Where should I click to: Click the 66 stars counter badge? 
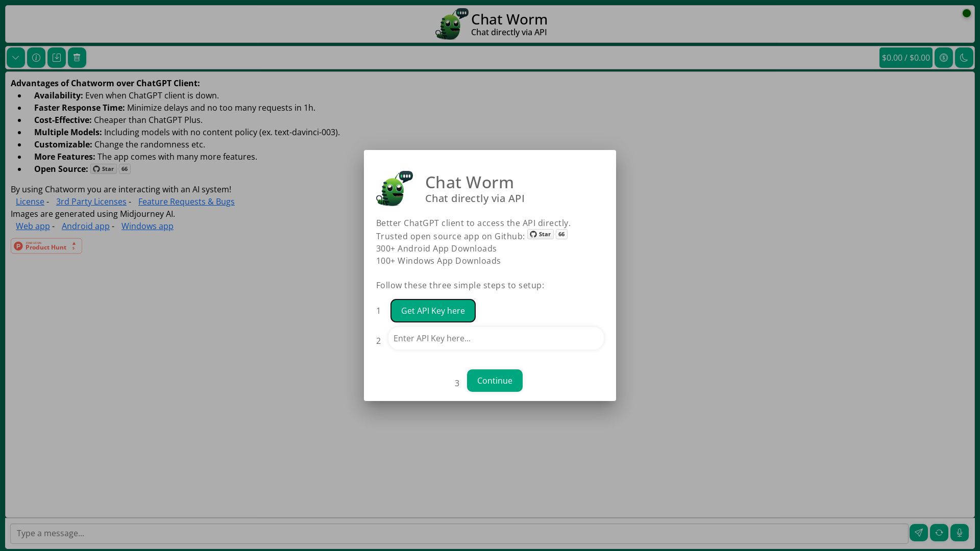[561, 234]
